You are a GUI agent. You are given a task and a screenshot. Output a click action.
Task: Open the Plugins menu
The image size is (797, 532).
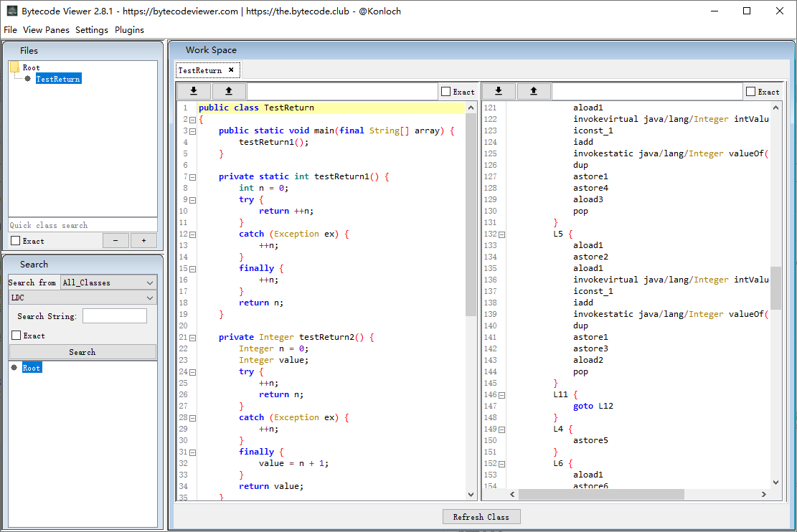(129, 30)
